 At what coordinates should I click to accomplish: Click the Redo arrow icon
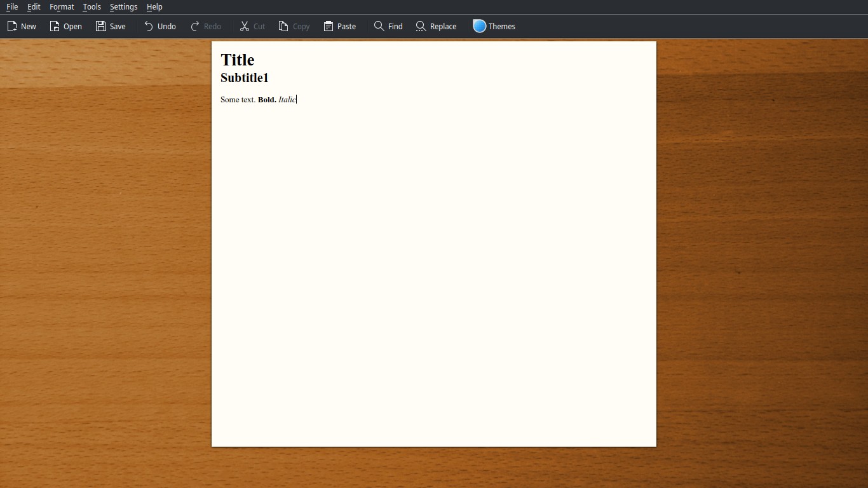tap(195, 26)
